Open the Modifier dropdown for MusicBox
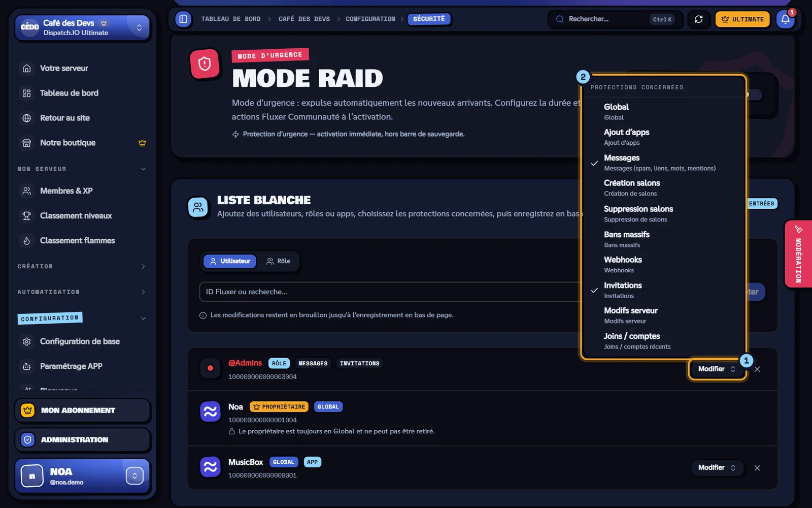The image size is (812, 508). 717,468
